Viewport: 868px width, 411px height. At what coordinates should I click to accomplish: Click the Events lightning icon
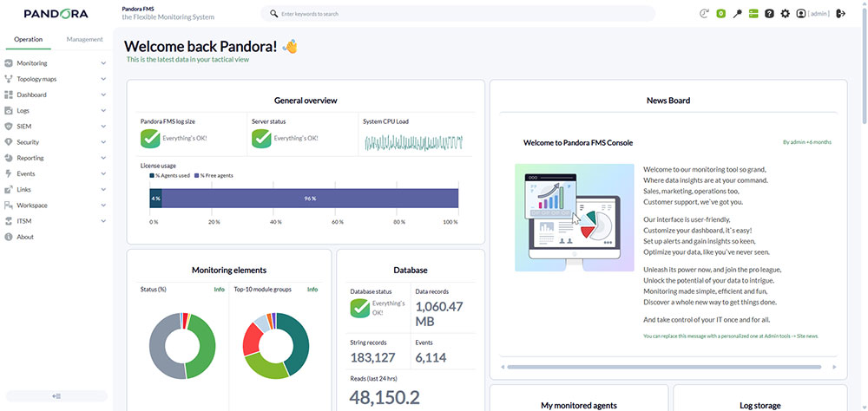9,173
